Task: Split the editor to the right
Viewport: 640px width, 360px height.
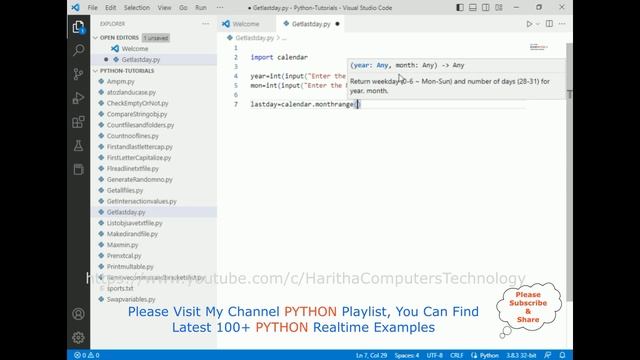Action: 549,24
